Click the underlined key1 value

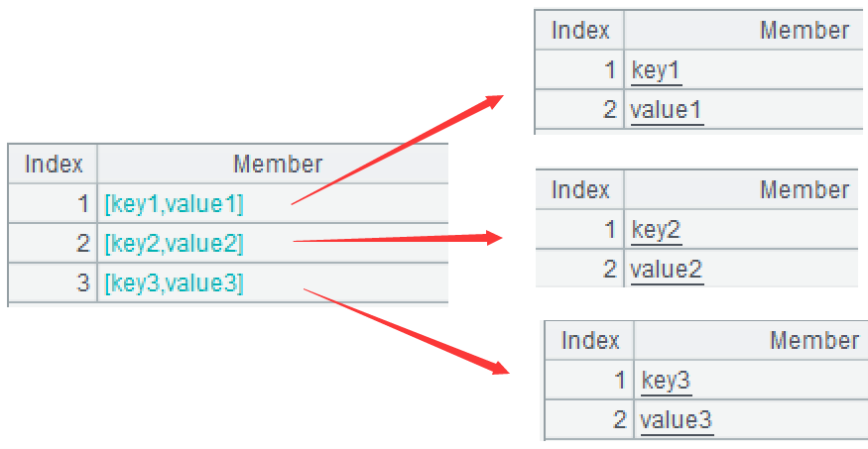[657, 70]
